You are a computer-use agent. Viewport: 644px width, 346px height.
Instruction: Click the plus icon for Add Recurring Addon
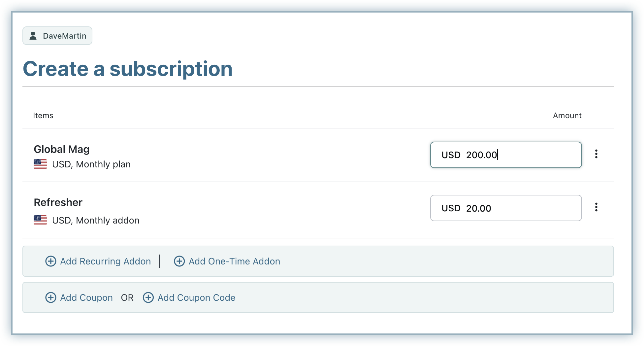tap(50, 261)
